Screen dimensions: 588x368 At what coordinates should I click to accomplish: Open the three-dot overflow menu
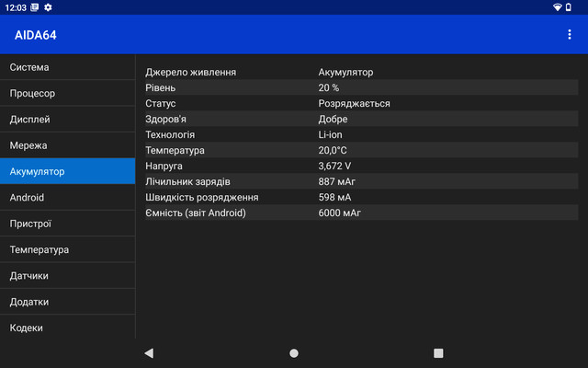(570, 35)
